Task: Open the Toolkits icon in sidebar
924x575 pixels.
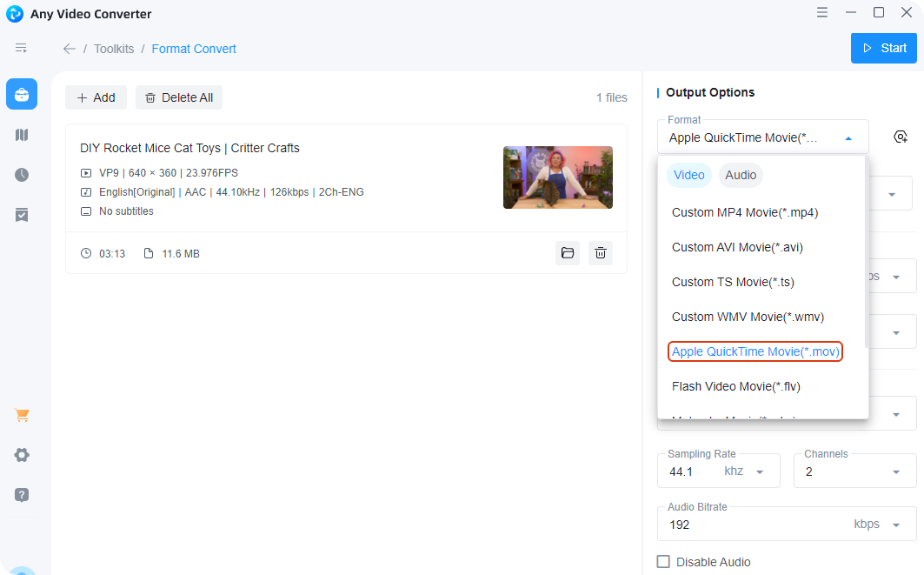Action: [x=22, y=94]
